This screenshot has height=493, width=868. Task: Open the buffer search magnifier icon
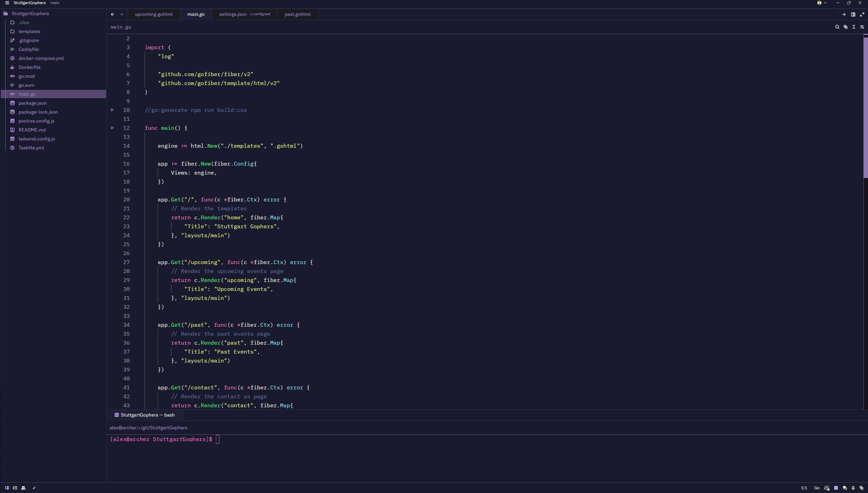pyautogui.click(x=837, y=27)
